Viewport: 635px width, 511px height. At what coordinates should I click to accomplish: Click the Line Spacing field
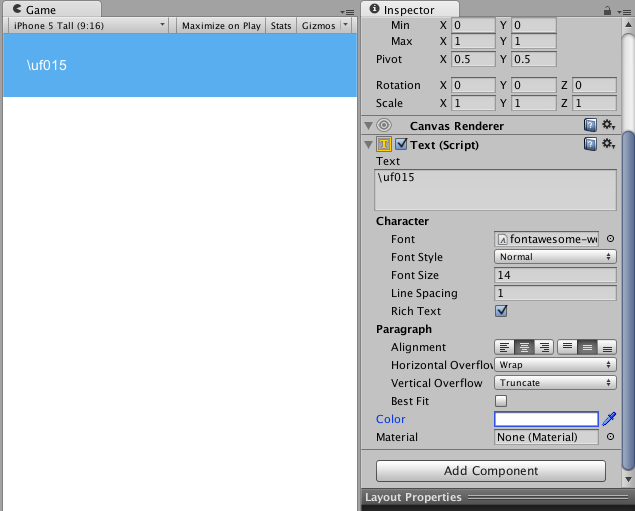(555, 293)
